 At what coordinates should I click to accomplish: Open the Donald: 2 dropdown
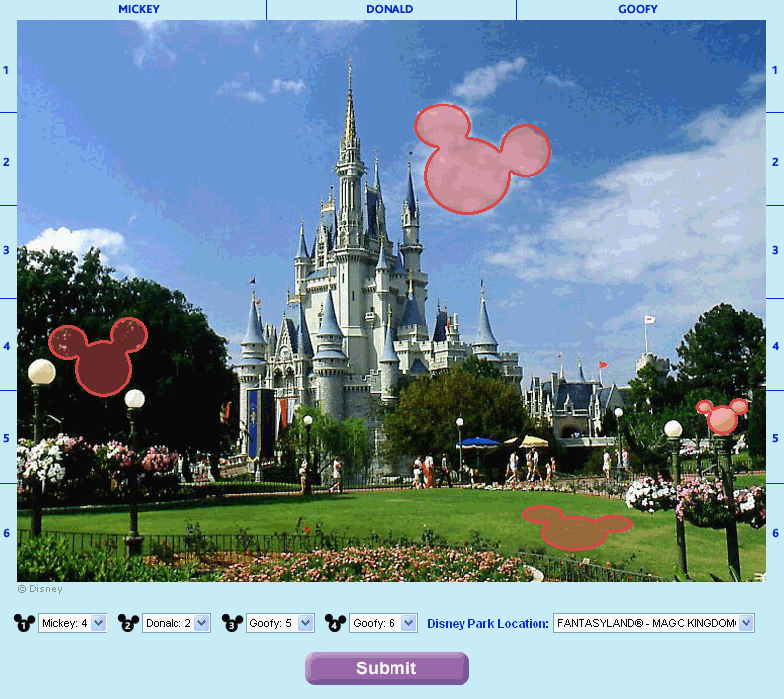pyautogui.click(x=177, y=623)
